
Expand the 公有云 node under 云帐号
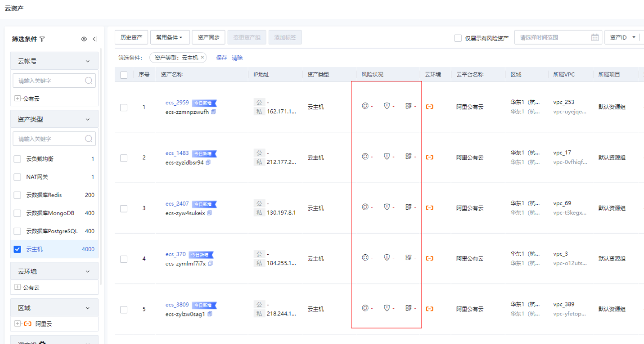pyautogui.click(x=18, y=99)
